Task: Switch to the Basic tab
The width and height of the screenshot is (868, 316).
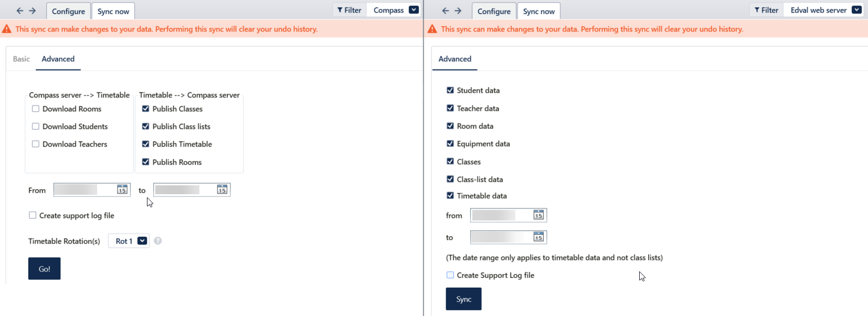Action: click(22, 59)
